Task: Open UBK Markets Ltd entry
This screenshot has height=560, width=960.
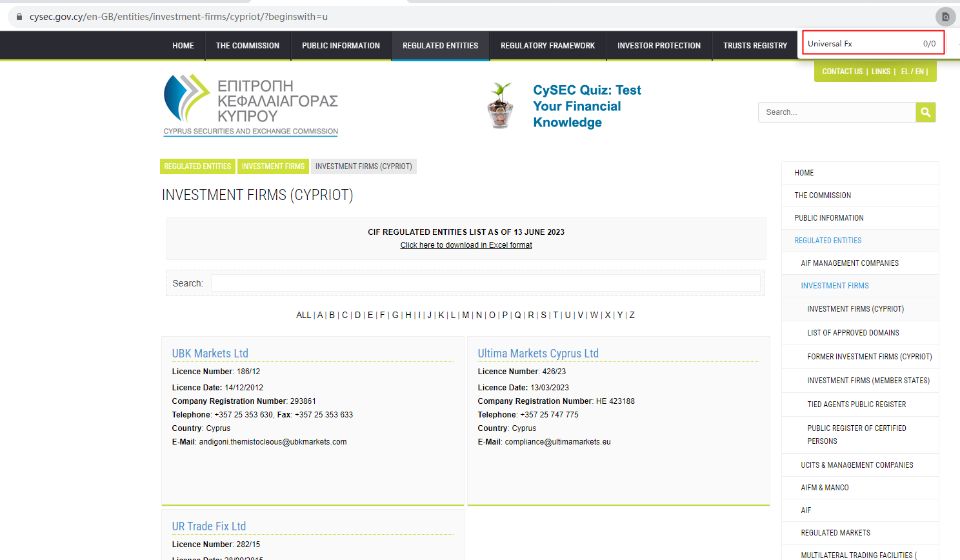Action: 210,354
